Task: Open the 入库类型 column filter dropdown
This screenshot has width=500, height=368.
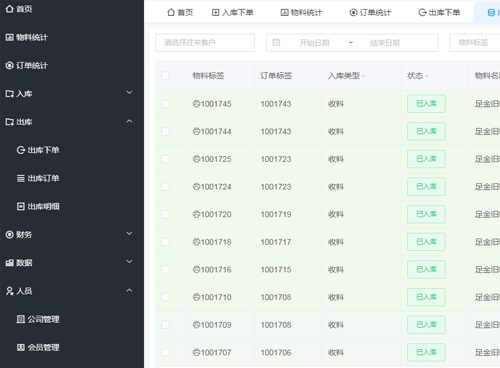Action: pyautogui.click(x=363, y=76)
